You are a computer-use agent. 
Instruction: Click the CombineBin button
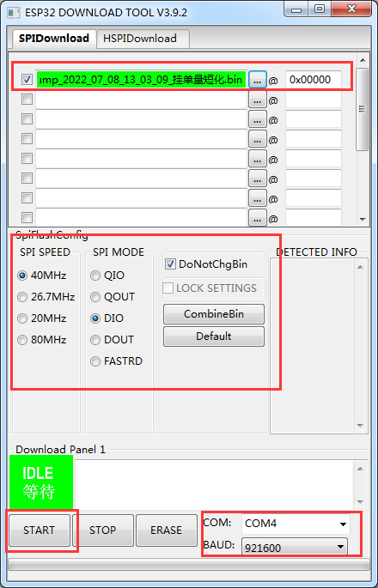[214, 314]
